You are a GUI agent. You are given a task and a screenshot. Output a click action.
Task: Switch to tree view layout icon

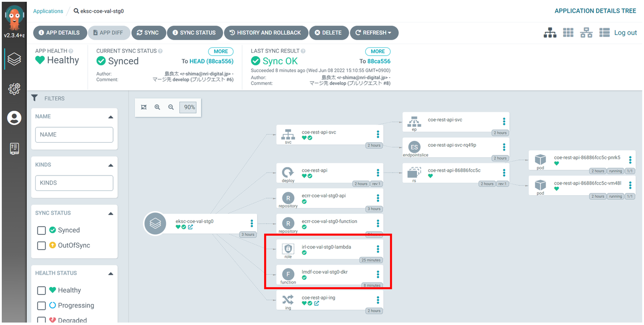tap(550, 33)
